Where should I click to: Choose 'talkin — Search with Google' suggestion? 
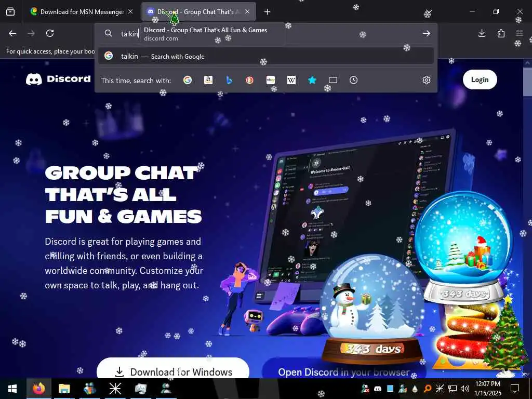266,56
